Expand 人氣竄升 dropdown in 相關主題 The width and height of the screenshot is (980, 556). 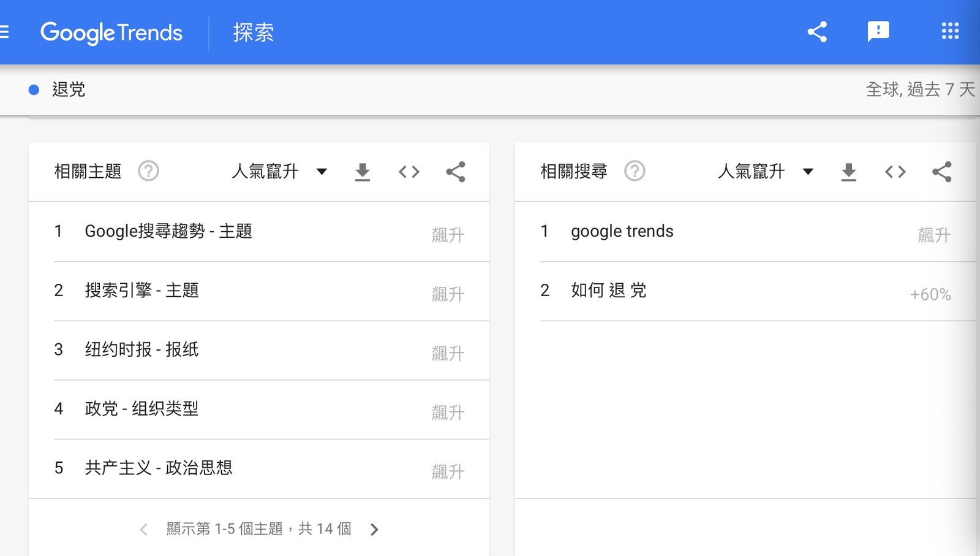pyautogui.click(x=279, y=172)
